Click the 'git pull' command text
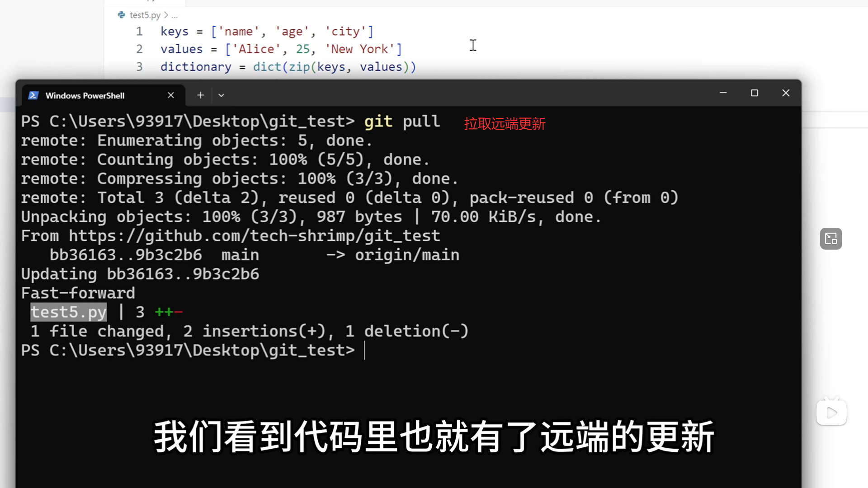The image size is (868, 488). tap(402, 122)
